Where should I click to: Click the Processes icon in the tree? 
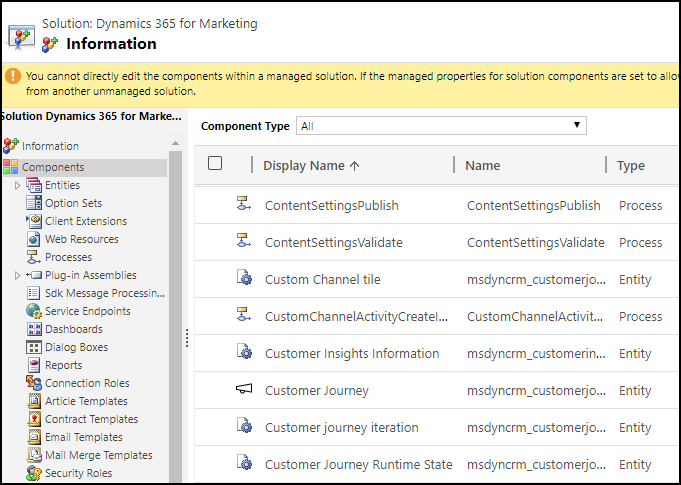tap(34, 257)
